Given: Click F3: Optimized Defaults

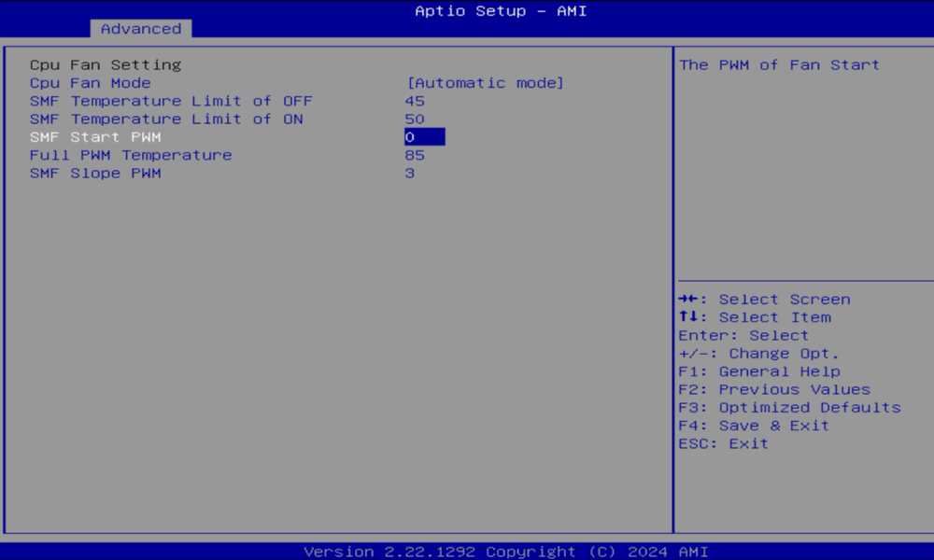Looking at the screenshot, I should [x=789, y=407].
